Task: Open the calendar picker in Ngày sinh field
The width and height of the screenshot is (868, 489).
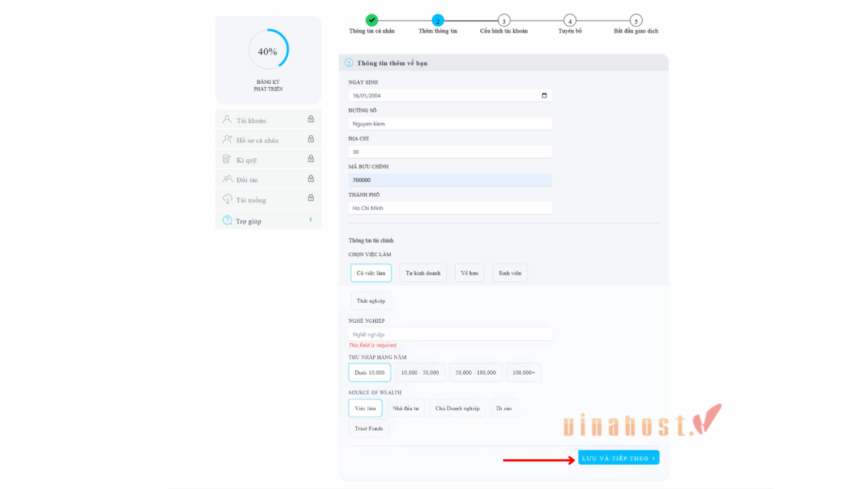Action: (x=544, y=96)
